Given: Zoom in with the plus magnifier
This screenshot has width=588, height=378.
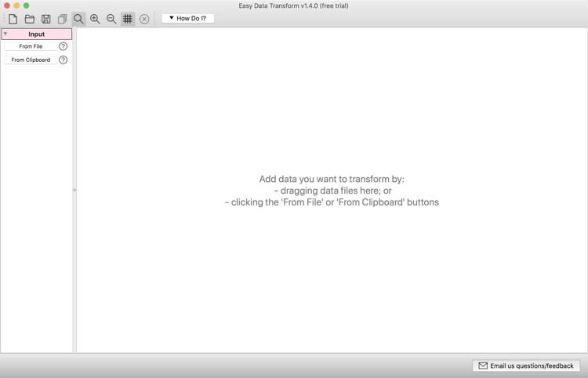Looking at the screenshot, I should point(95,19).
